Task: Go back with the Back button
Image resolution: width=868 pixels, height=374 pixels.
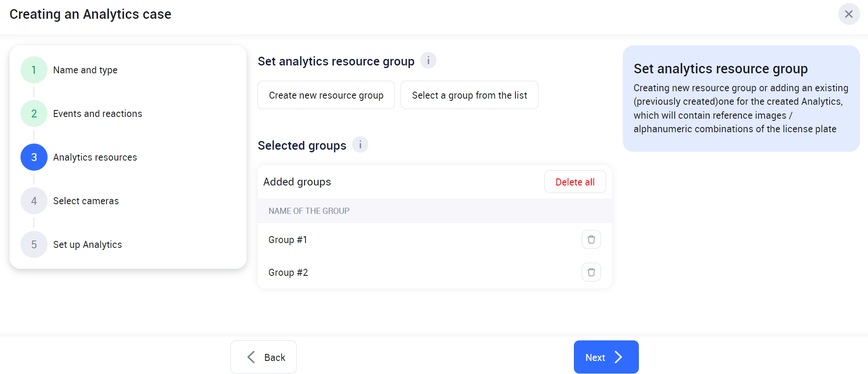Action: (264, 357)
